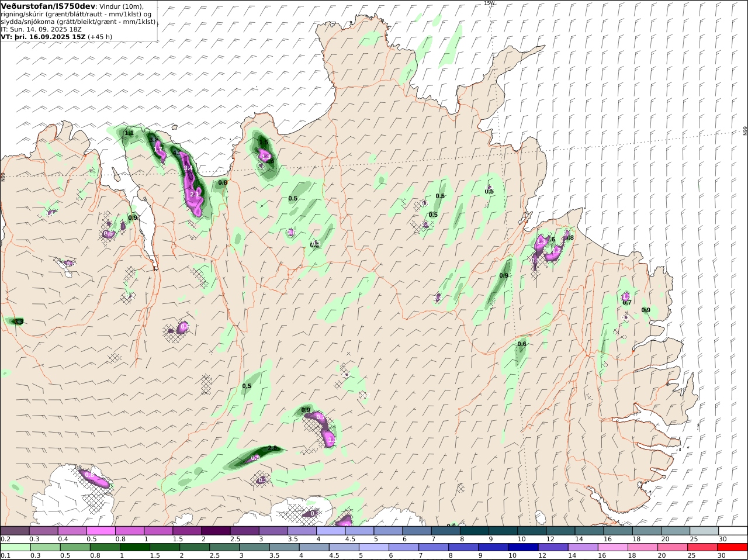Screen dimensions: 748x560
Task: Pick the white swatch after 30 in the upper legend
Action: 733,531
